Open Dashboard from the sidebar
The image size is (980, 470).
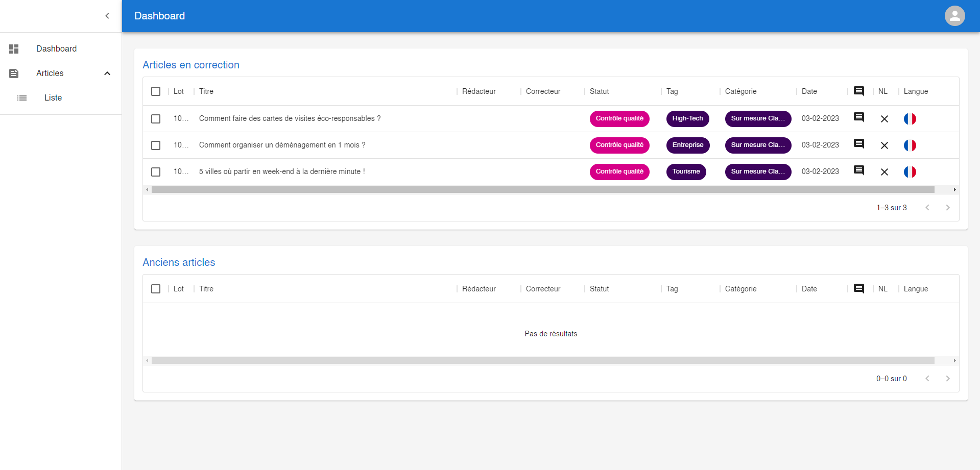61,49
